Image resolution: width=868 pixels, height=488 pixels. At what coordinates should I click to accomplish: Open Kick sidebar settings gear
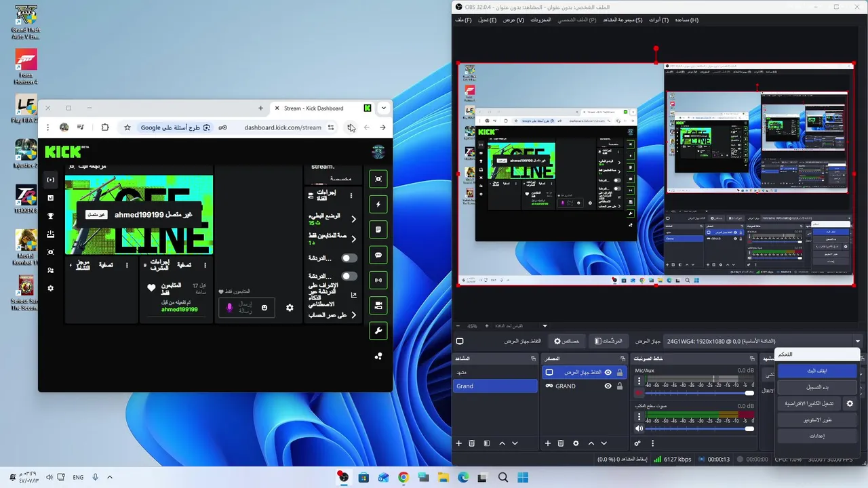[50, 288]
